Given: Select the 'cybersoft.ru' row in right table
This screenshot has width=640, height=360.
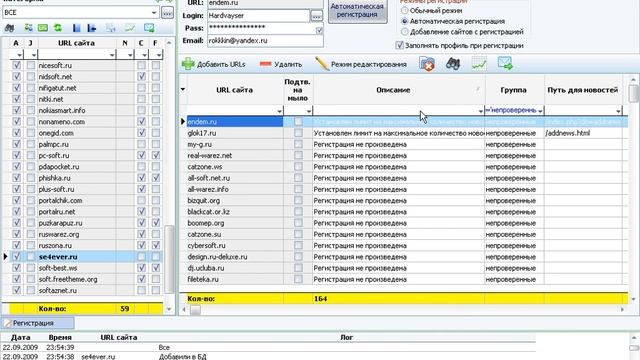Looking at the screenshot, I should click(404, 245).
